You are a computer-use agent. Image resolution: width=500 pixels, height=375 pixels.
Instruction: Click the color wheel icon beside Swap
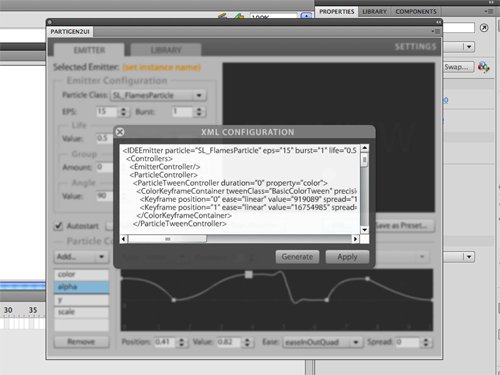tap(484, 67)
